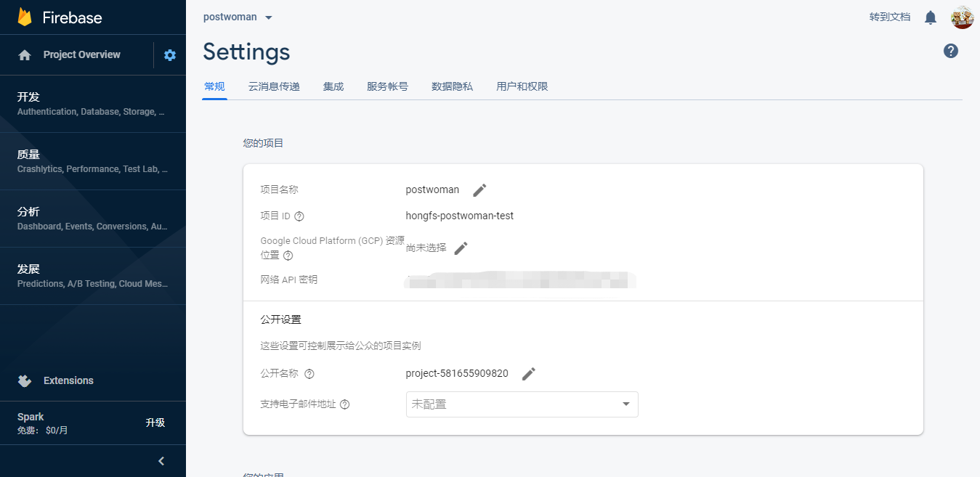Open notifications bell icon

click(x=931, y=17)
